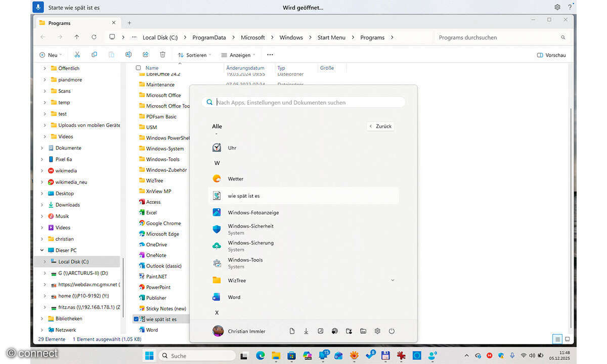Click the Downloads icon in the Start menu
The image size is (607, 364).
click(x=306, y=331)
